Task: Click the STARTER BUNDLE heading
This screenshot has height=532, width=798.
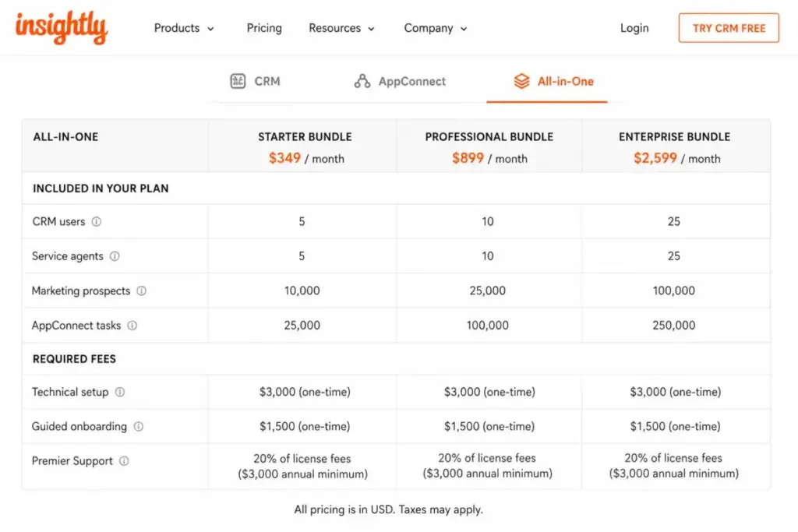Action: point(305,137)
